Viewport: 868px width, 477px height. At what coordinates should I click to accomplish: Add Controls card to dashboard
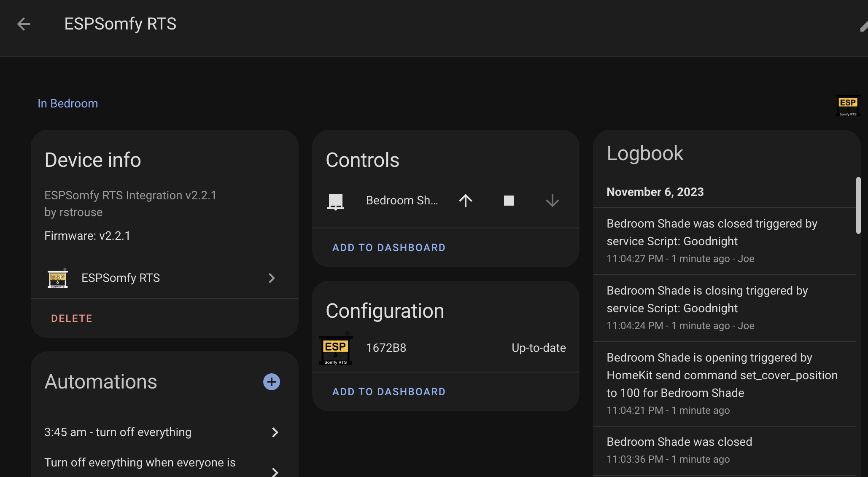pos(388,247)
